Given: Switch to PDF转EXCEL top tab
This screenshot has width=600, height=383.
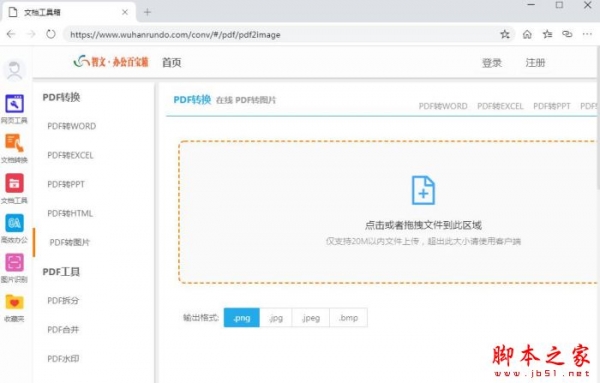Looking at the screenshot, I should (500, 106).
